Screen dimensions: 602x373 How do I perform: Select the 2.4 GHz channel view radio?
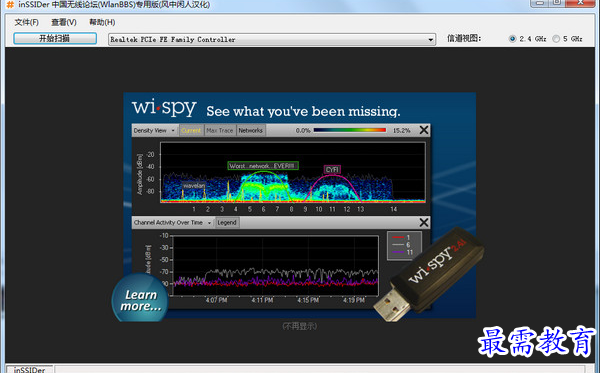[512, 39]
